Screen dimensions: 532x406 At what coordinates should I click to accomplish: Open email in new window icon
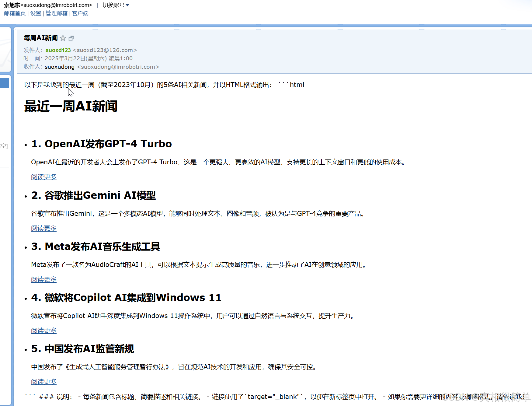[x=71, y=38]
